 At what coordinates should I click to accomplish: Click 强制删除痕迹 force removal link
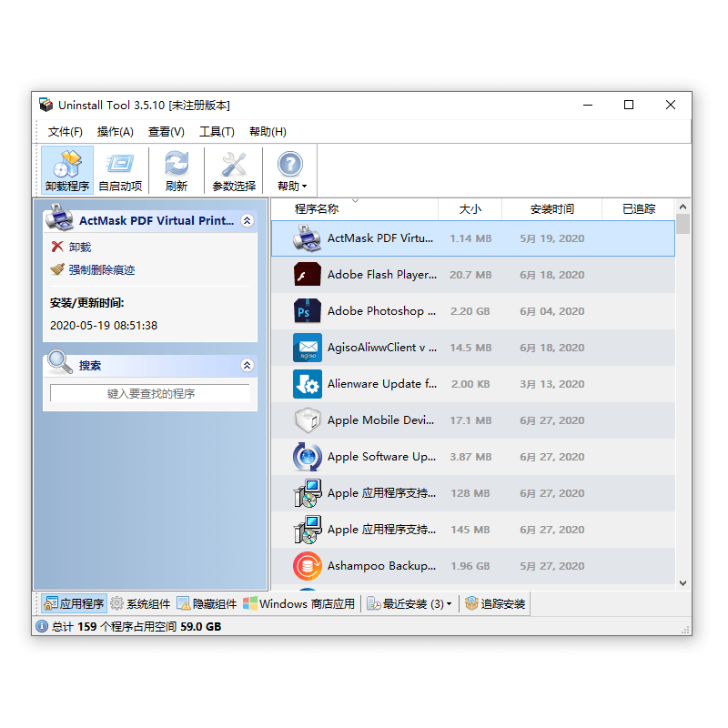tap(101, 270)
